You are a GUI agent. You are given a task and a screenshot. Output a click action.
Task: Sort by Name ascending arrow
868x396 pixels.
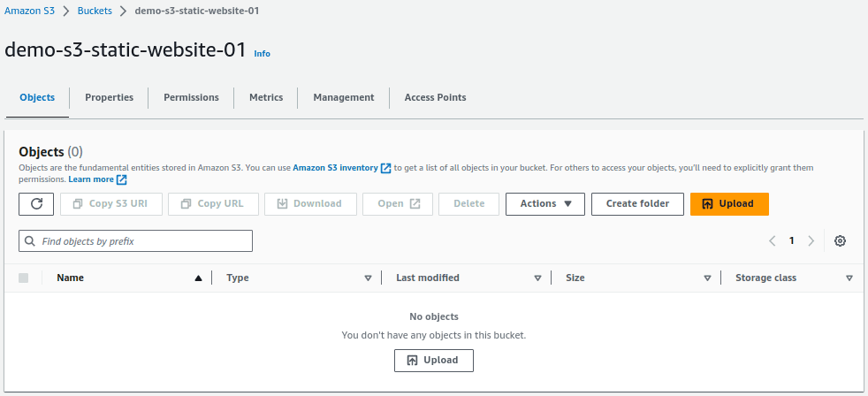tap(198, 278)
